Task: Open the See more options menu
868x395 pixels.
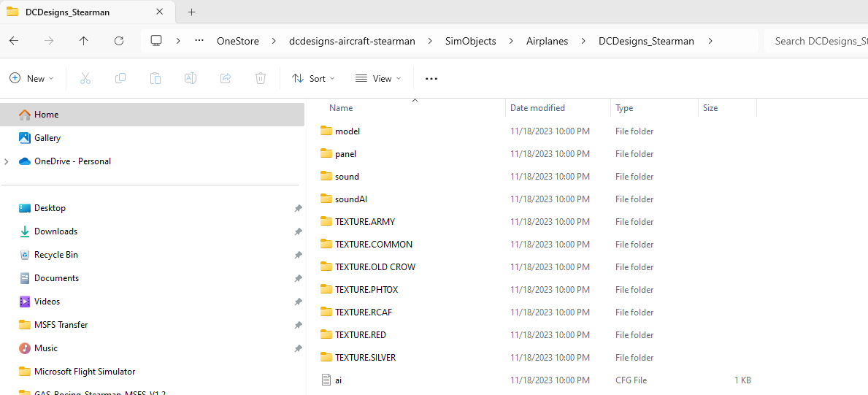Action: click(431, 79)
